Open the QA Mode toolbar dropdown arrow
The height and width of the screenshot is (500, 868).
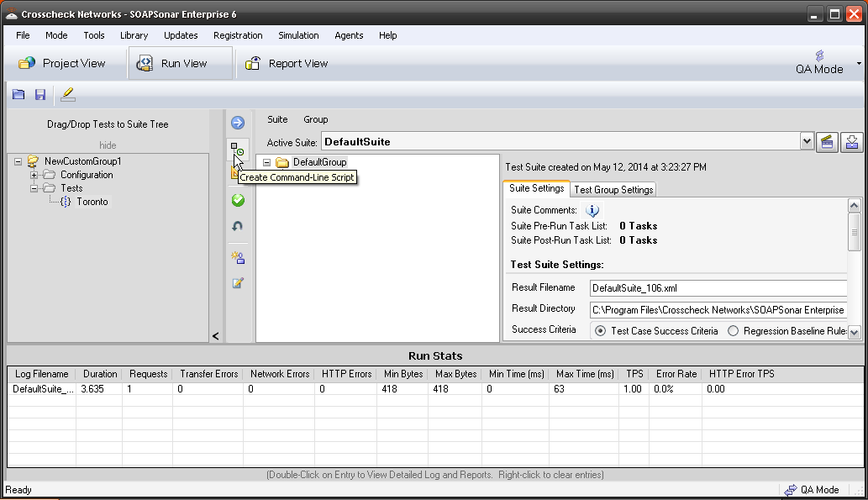click(859, 63)
